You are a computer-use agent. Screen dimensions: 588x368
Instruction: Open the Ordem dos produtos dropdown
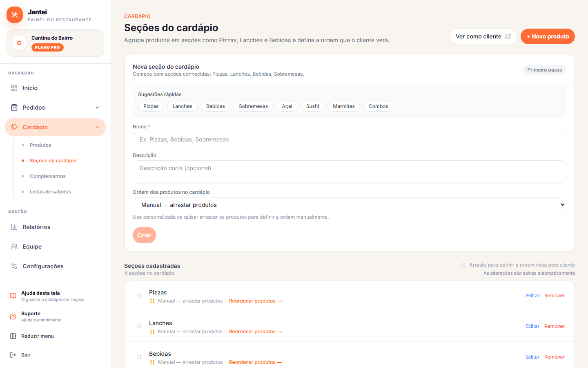coord(350,205)
